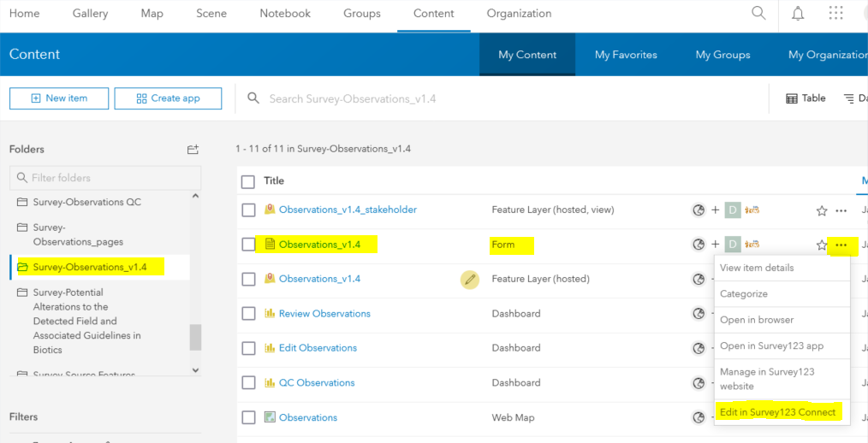This screenshot has width=868, height=443.
Task: Click the sharing globe icon of the Web Map row
Action: (x=699, y=417)
